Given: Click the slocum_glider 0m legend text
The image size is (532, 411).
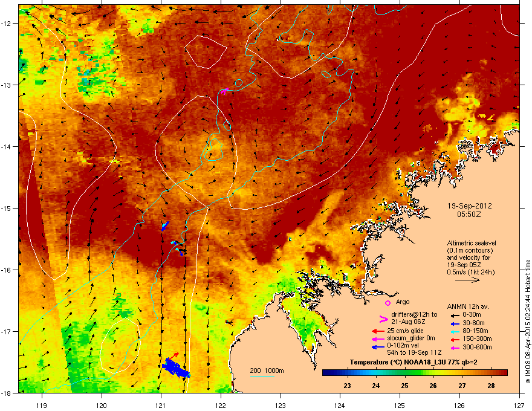Looking at the screenshot, I should [411, 338].
